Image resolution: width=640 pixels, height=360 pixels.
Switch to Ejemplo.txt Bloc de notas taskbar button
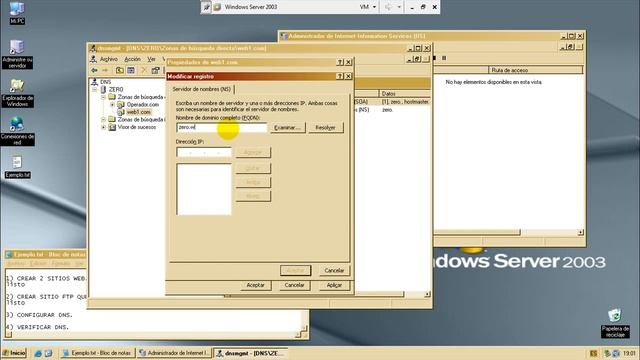click(x=97, y=353)
